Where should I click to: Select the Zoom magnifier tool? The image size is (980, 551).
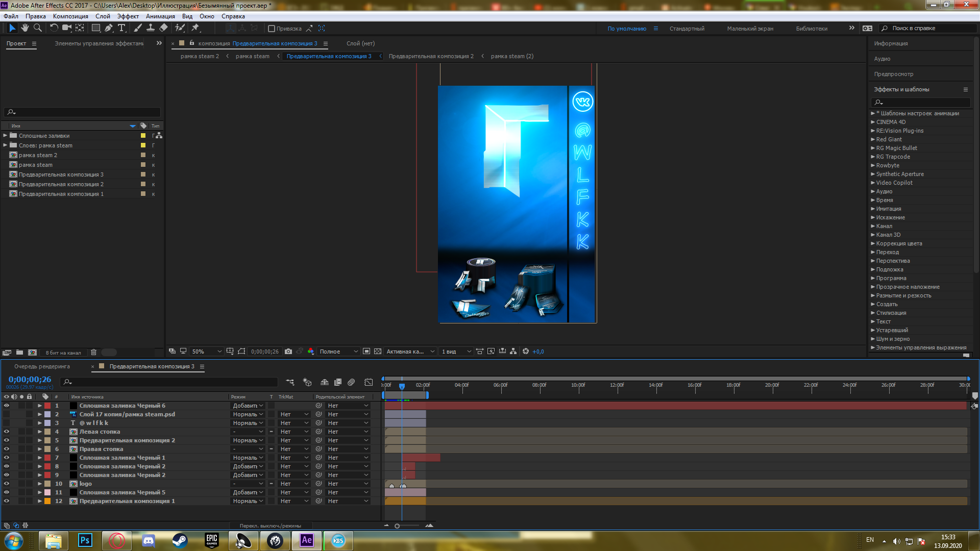pos(37,28)
